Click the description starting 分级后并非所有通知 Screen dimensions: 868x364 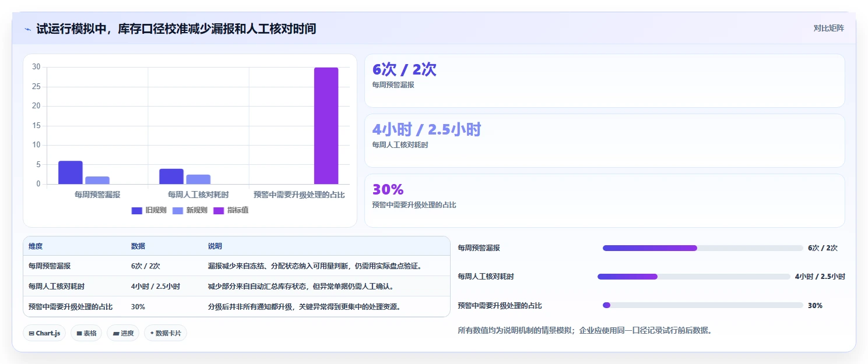coord(304,306)
